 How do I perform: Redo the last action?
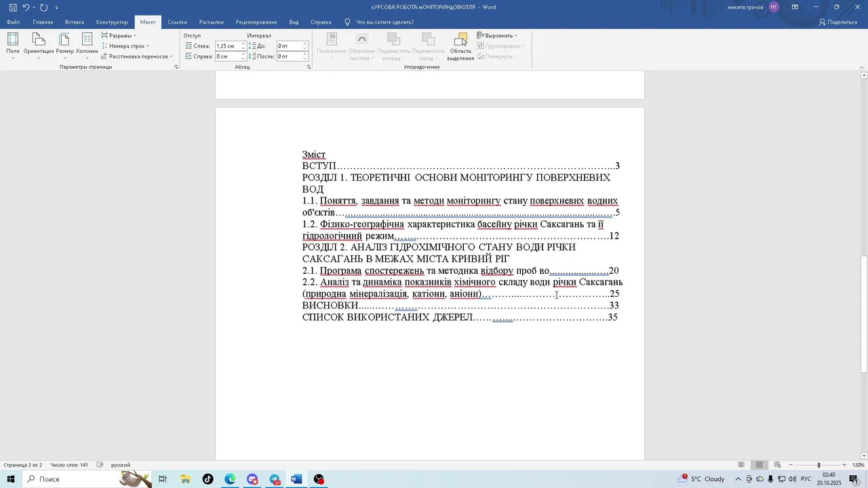[44, 7]
